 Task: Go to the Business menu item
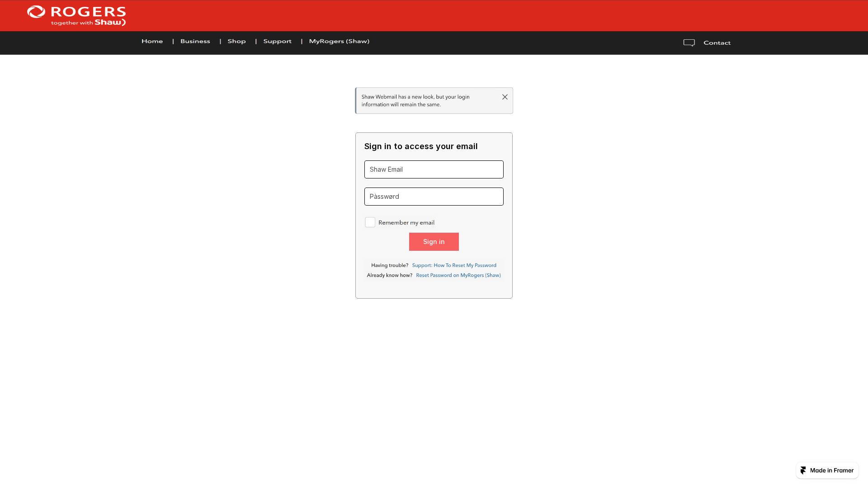195,41
